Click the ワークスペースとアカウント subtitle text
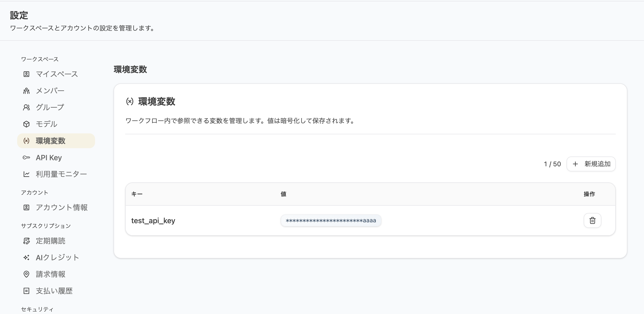644x314 pixels. coord(83,28)
